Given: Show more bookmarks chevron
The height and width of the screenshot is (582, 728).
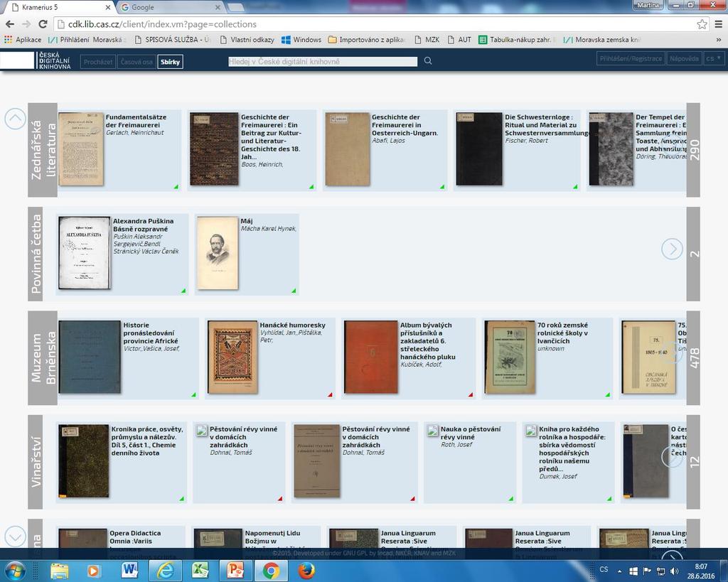Looking at the screenshot, I should tap(719, 40).
